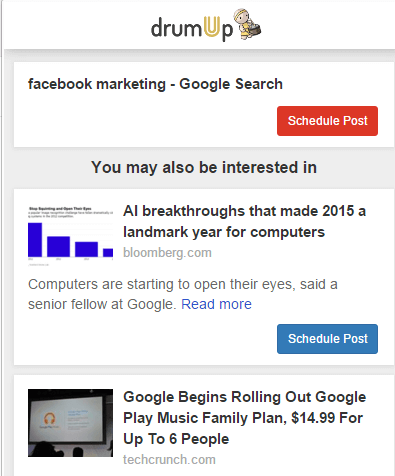Image resolution: width=395 pixels, height=476 pixels.
Task: Click the "You may also be interested in" heading
Action: click(204, 167)
